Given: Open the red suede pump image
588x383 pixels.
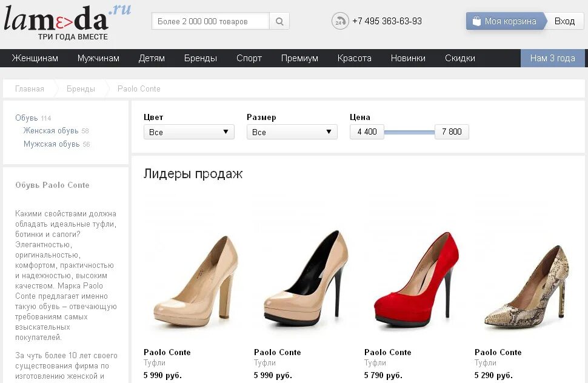Looking at the screenshot, I should coord(417,279).
